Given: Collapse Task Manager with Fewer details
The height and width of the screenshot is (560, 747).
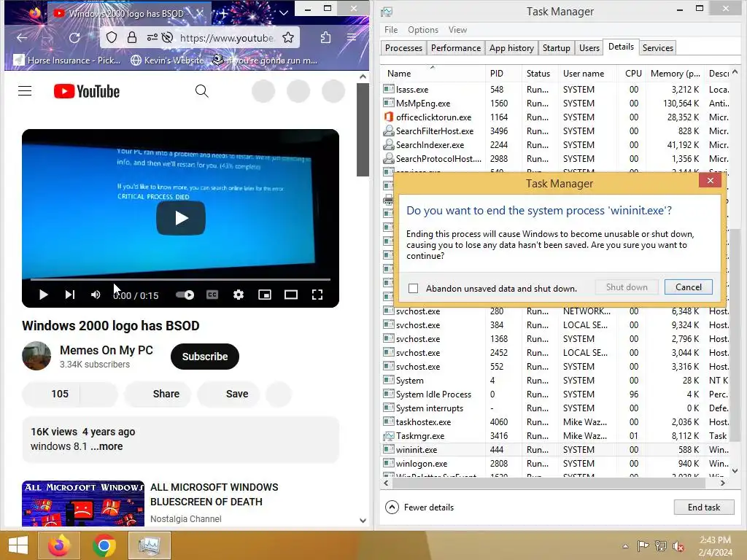Looking at the screenshot, I should click(419, 507).
